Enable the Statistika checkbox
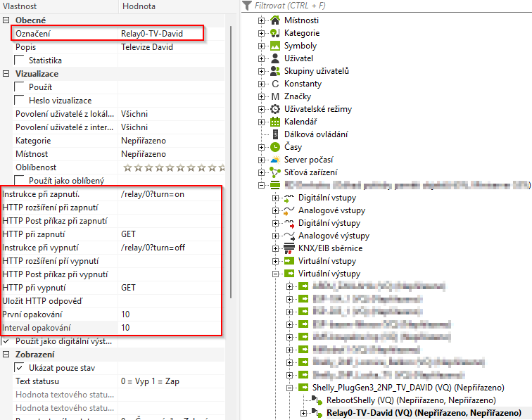This screenshot has width=532, height=420. click(x=20, y=61)
